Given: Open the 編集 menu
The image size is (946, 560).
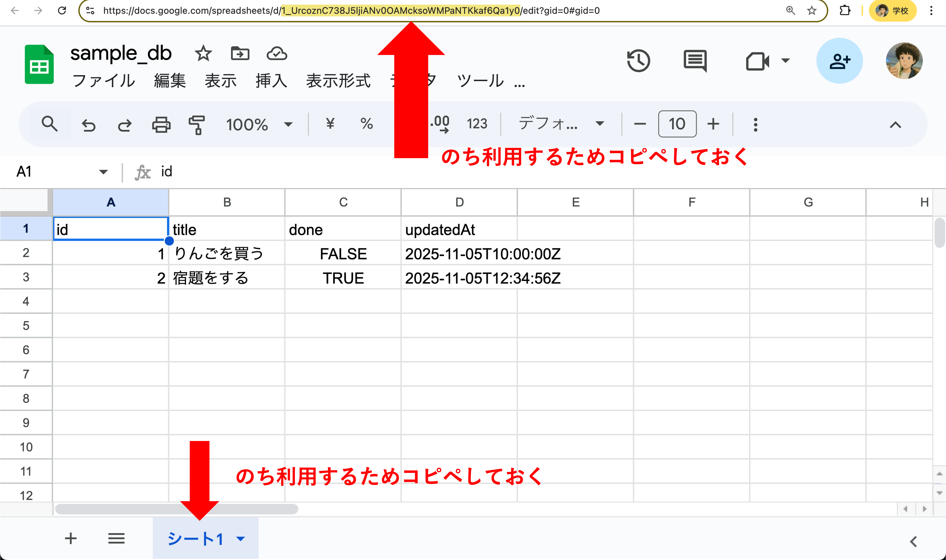Looking at the screenshot, I should coord(170,81).
